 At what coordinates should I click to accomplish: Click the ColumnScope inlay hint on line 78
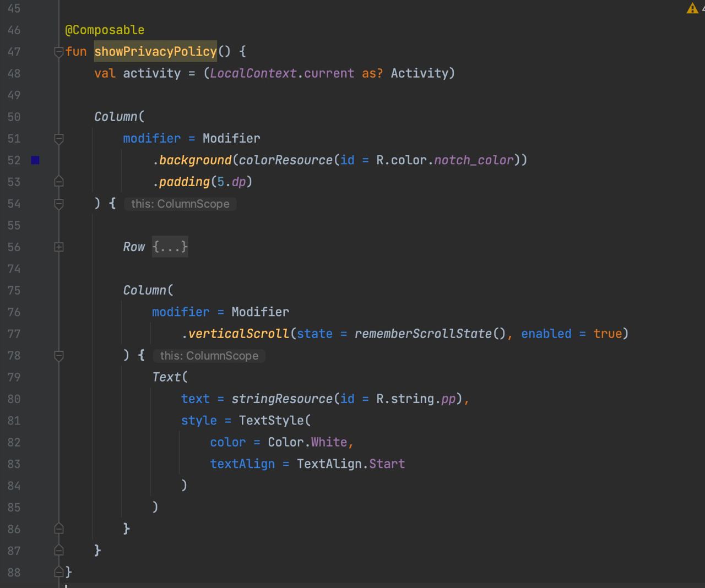(209, 356)
